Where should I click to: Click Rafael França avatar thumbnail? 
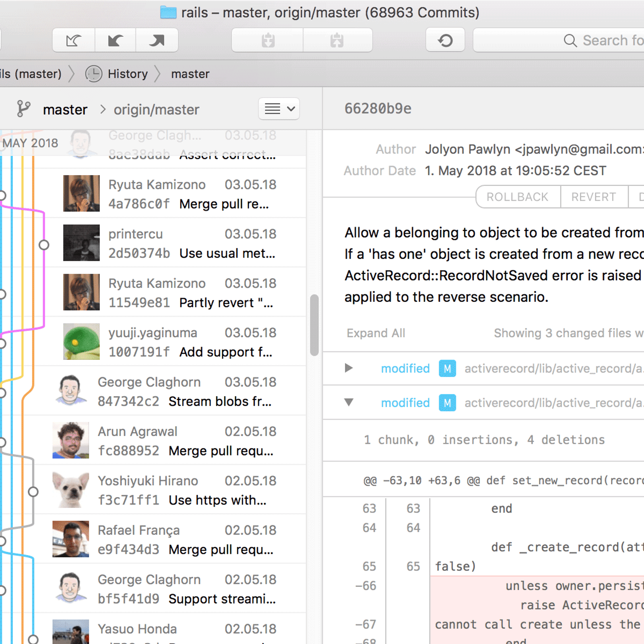[x=70, y=539]
